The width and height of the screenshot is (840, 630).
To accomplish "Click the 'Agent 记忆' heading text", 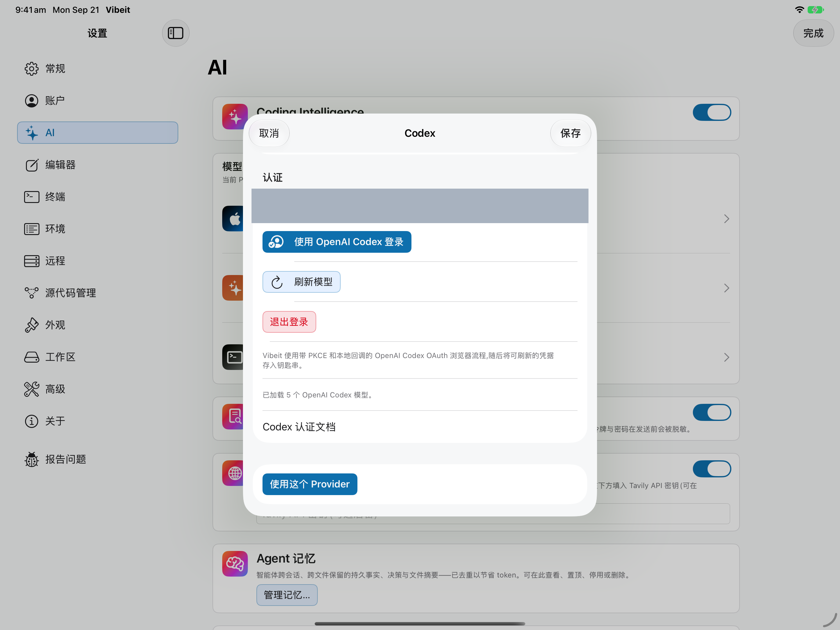I will pos(286,559).
